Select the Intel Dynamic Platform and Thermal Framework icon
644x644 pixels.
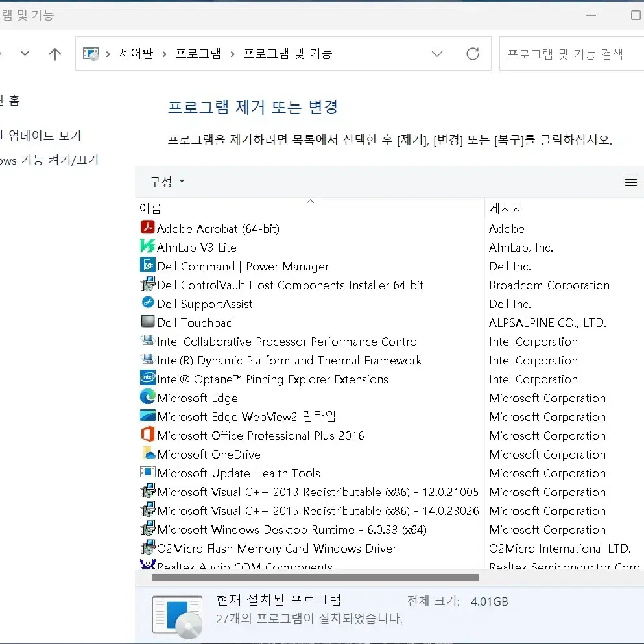(147, 359)
